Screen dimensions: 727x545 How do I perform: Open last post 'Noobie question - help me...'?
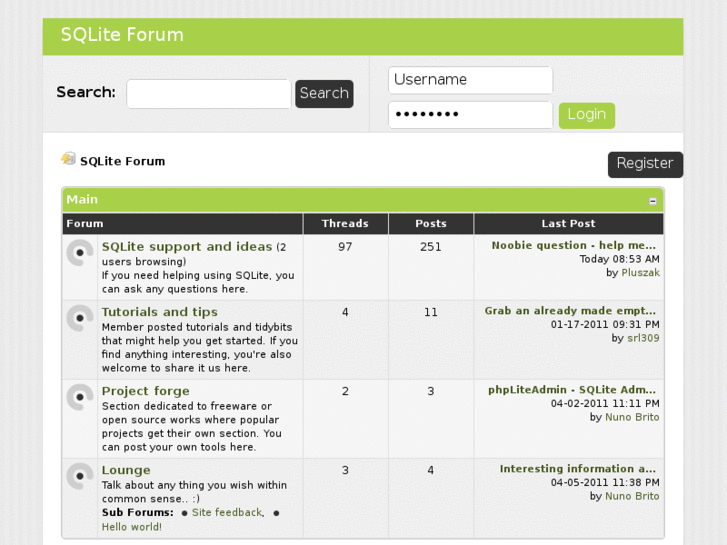click(x=574, y=245)
